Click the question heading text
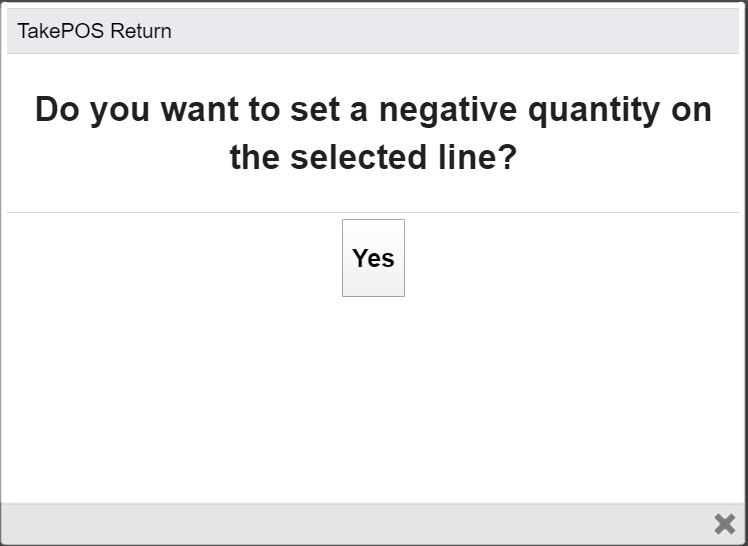This screenshot has height=546, width=748. 373,133
